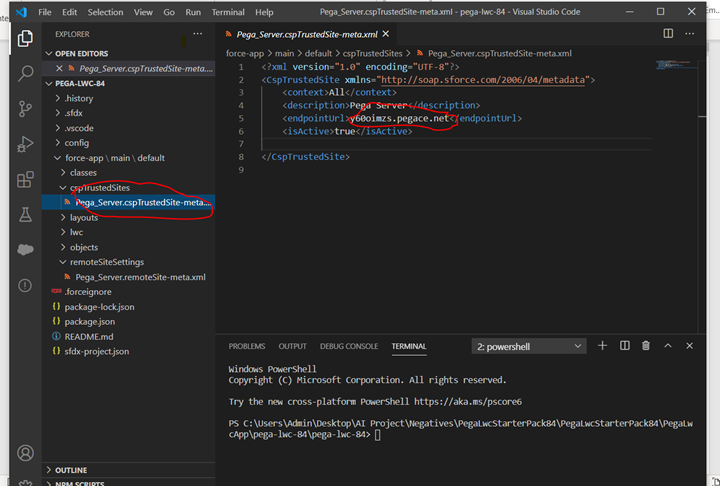Screen dimensions: 720x486
Task: Maximize the panel with up chevron
Action: tap(668, 346)
